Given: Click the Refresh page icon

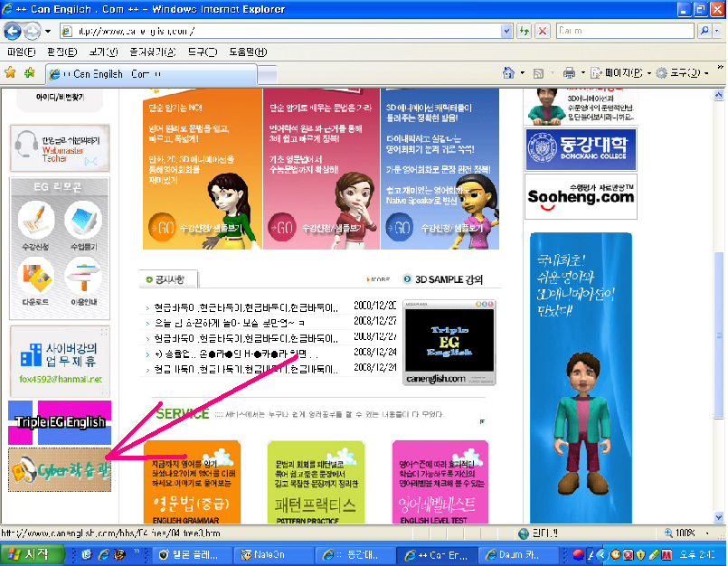Looking at the screenshot, I should point(525,31).
